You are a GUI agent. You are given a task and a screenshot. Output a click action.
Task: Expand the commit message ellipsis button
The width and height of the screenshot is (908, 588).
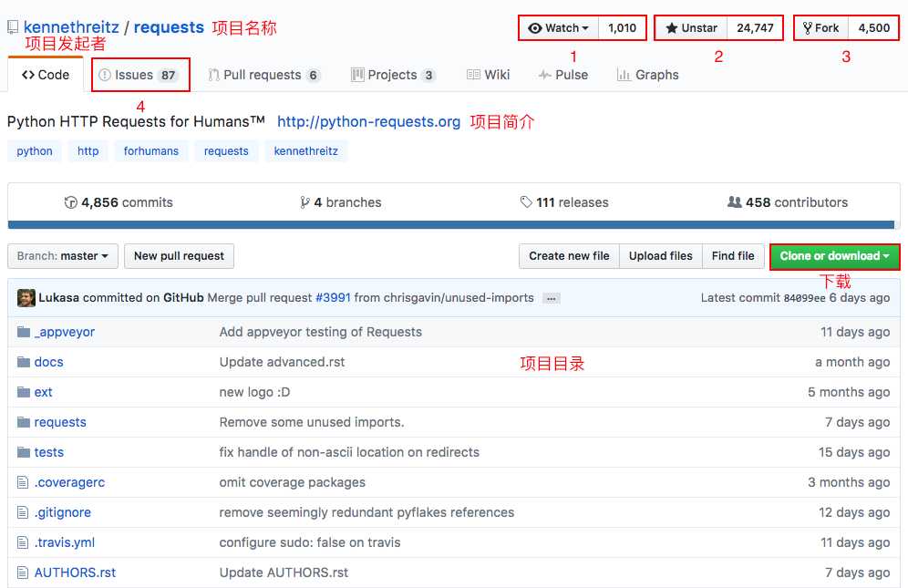552,298
